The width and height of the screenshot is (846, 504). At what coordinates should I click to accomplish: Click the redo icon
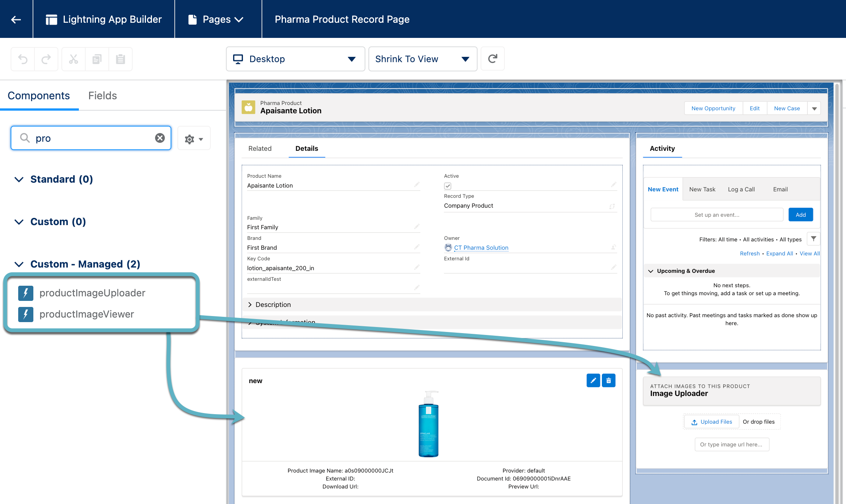click(46, 59)
